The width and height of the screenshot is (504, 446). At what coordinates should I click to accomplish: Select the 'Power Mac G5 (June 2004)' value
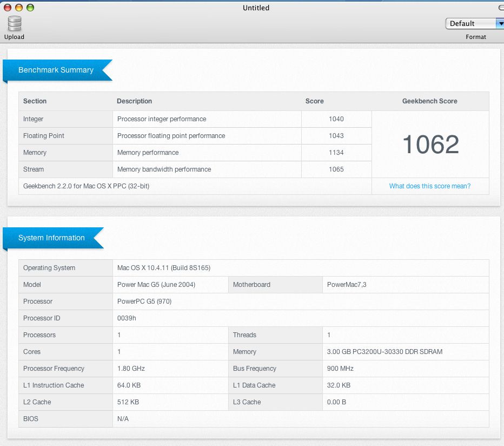[156, 285]
